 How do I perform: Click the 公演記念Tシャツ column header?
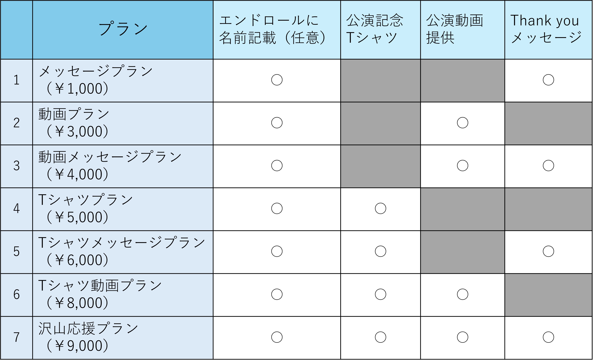[x=380, y=29]
